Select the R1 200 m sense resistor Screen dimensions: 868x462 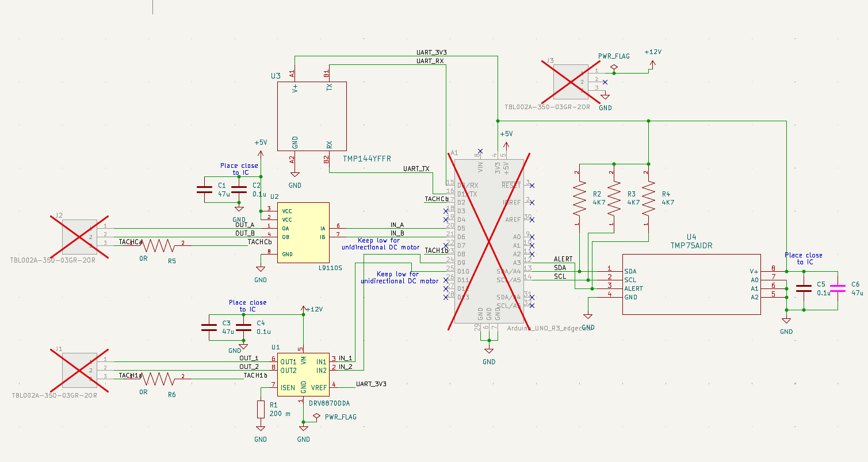tap(261, 409)
